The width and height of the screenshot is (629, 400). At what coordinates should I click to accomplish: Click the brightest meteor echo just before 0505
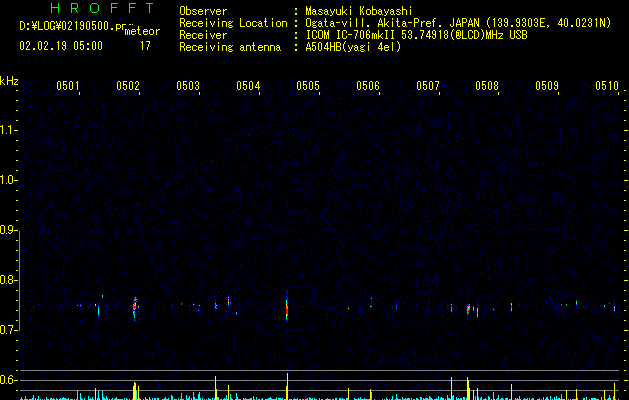click(x=287, y=306)
